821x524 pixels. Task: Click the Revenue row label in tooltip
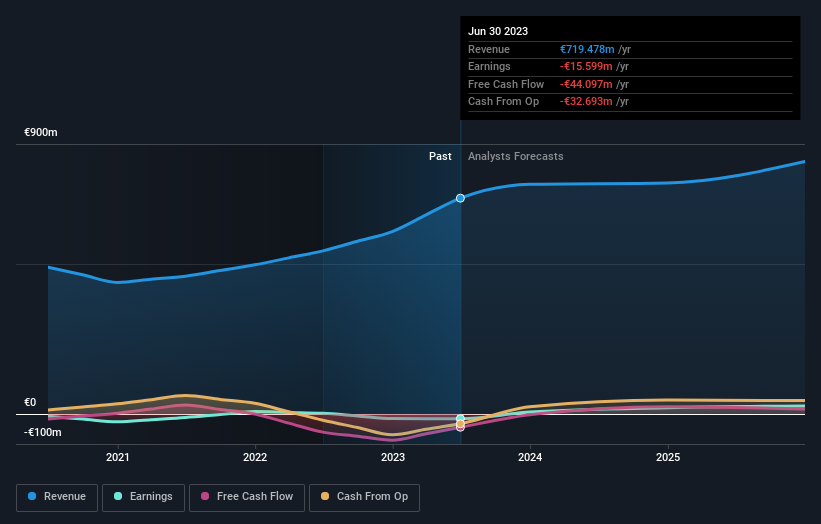tap(489, 49)
